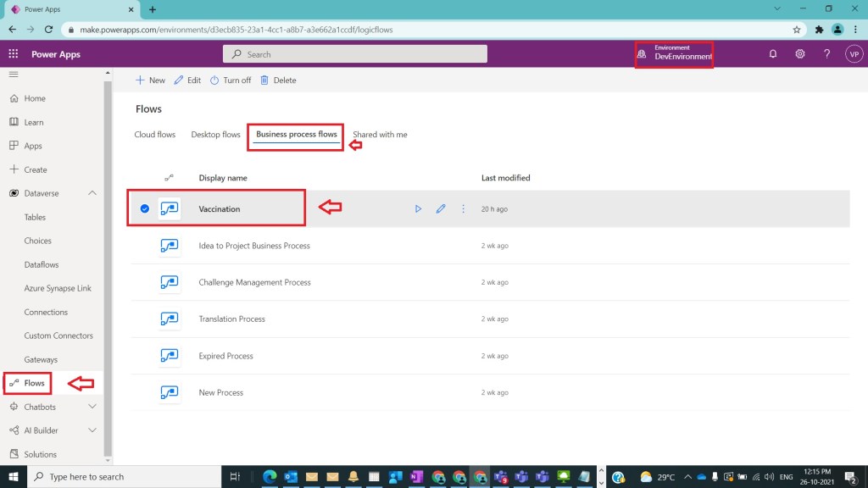Collapse the Dataverse section

[x=92, y=193]
